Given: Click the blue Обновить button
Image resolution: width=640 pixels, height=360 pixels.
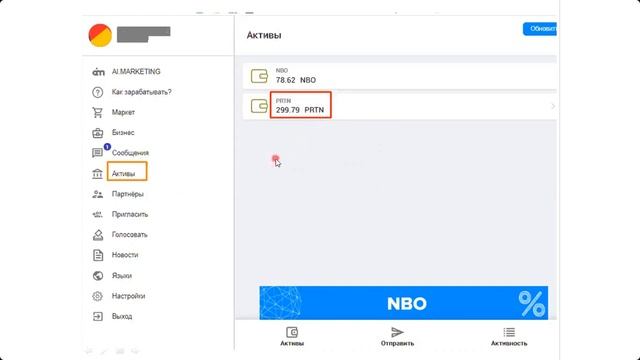Looking at the screenshot, I should (x=540, y=29).
